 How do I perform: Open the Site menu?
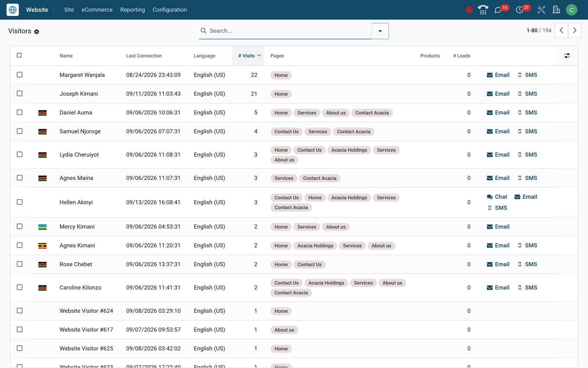[x=69, y=10]
